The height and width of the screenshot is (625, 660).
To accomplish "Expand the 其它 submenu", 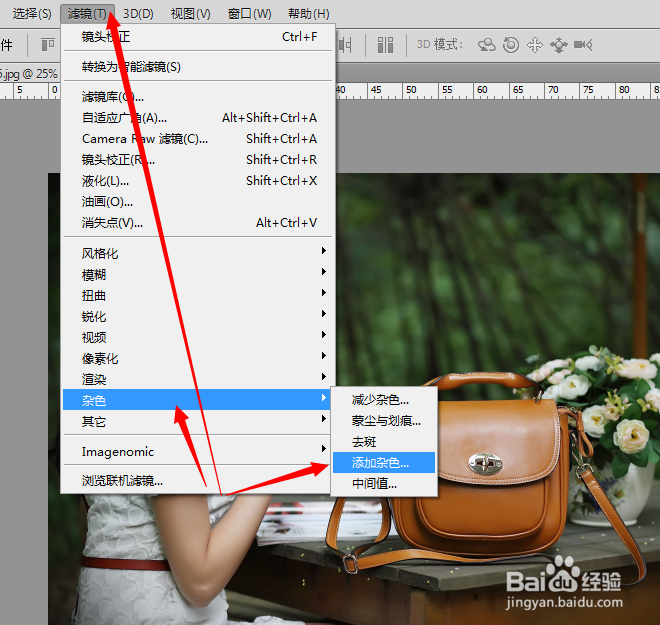I will point(198,421).
